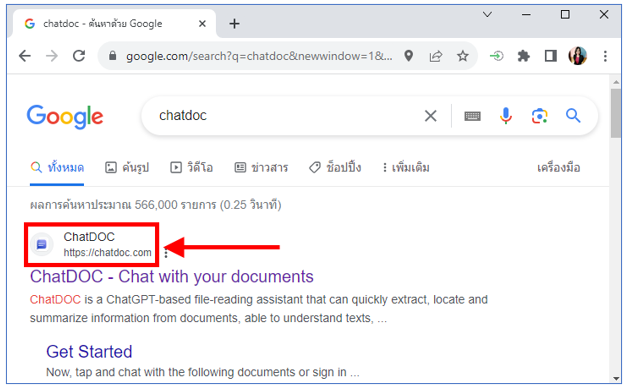Click the ChatDOC site favicon
624x388 pixels.
42,244
